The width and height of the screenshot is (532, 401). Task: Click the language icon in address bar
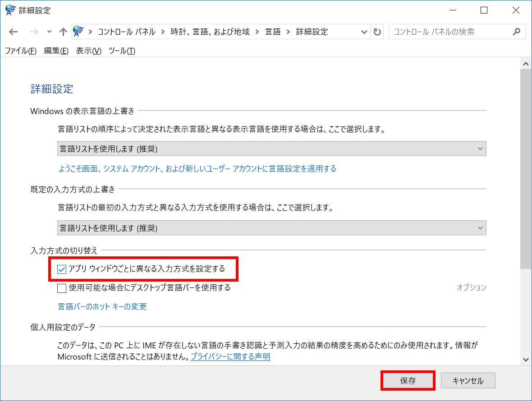tap(78, 32)
